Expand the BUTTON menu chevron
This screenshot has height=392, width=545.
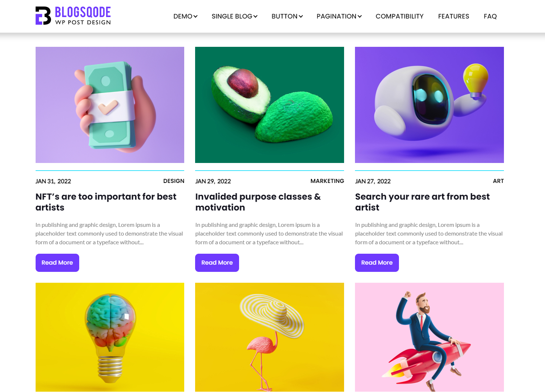click(x=301, y=16)
